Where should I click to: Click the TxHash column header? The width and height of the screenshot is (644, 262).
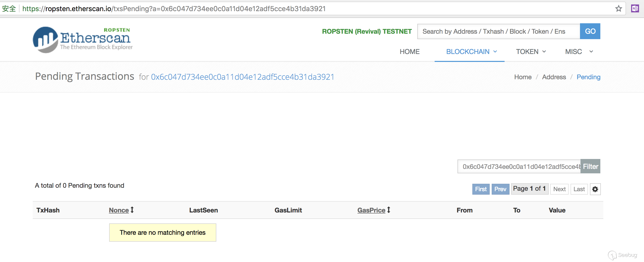[x=48, y=210]
